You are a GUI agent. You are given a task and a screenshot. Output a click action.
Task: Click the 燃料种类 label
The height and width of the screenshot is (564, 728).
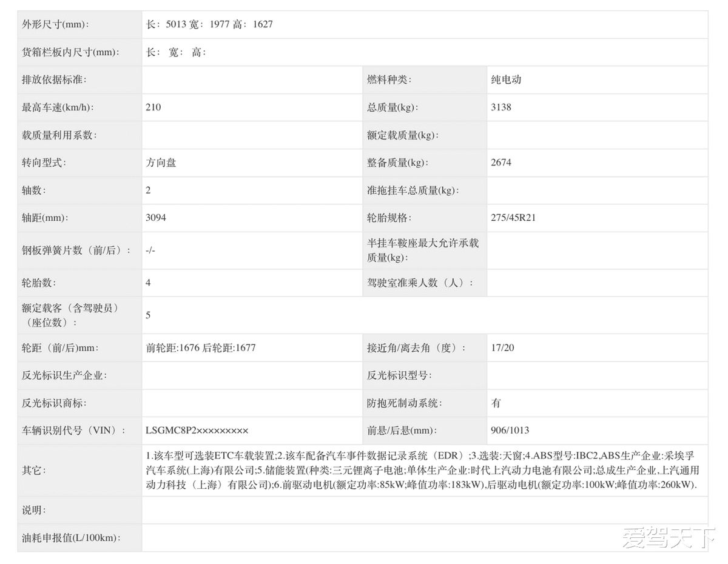point(389,80)
